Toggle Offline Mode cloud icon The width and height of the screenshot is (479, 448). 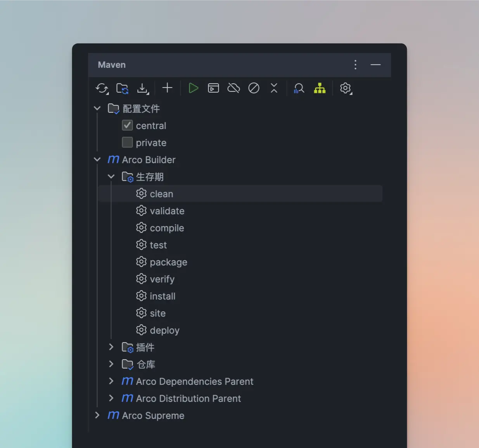coord(233,88)
